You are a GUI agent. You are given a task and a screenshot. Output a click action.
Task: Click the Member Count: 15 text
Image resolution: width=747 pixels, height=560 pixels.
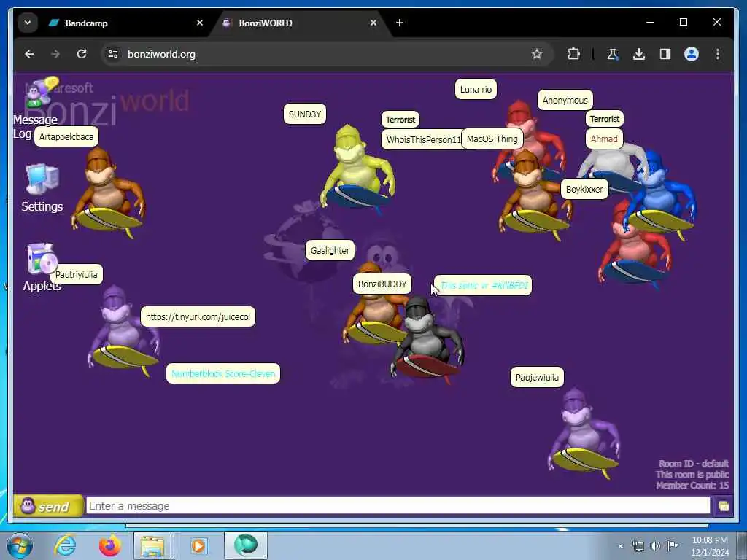(x=692, y=486)
